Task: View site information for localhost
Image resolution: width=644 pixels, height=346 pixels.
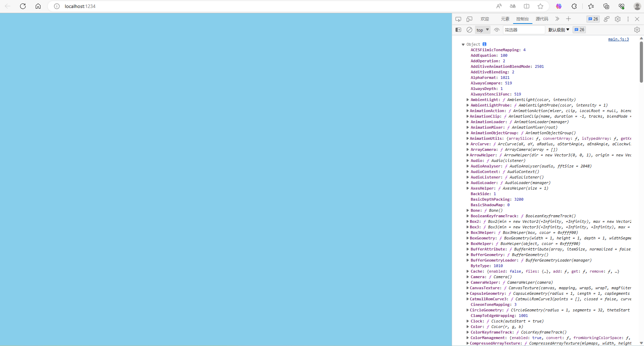Action: (x=57, y=6)
